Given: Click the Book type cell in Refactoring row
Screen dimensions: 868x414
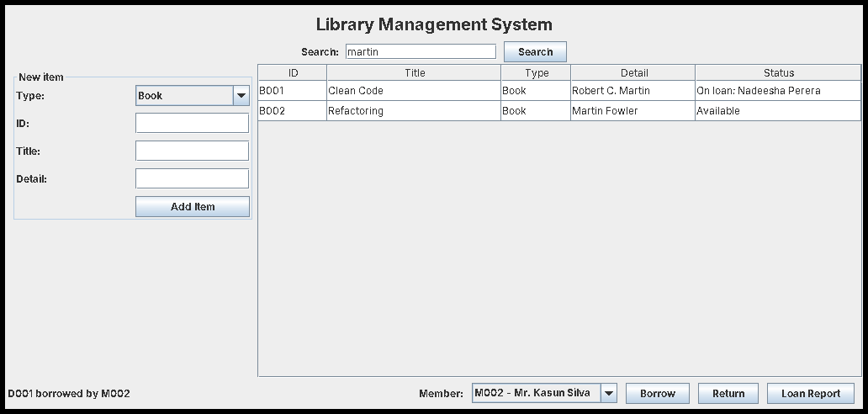Looking at the screenshot, I should click(x=536, y=111).
